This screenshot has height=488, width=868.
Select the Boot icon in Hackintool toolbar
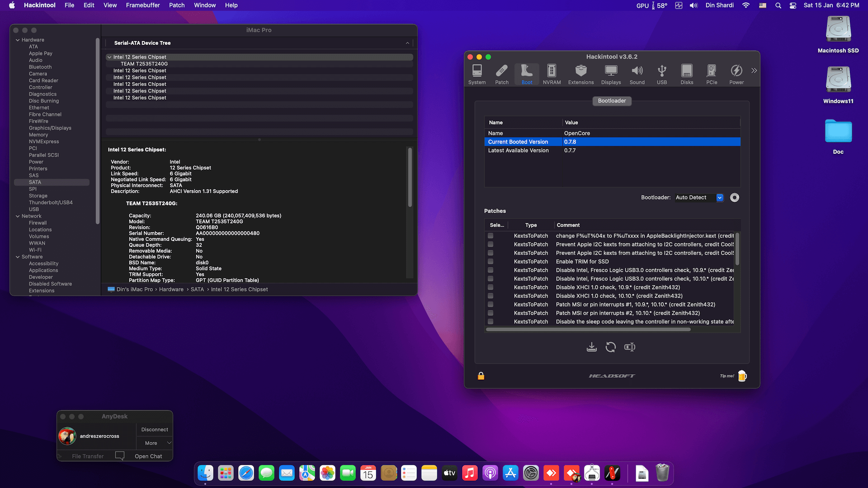[527, 75]
